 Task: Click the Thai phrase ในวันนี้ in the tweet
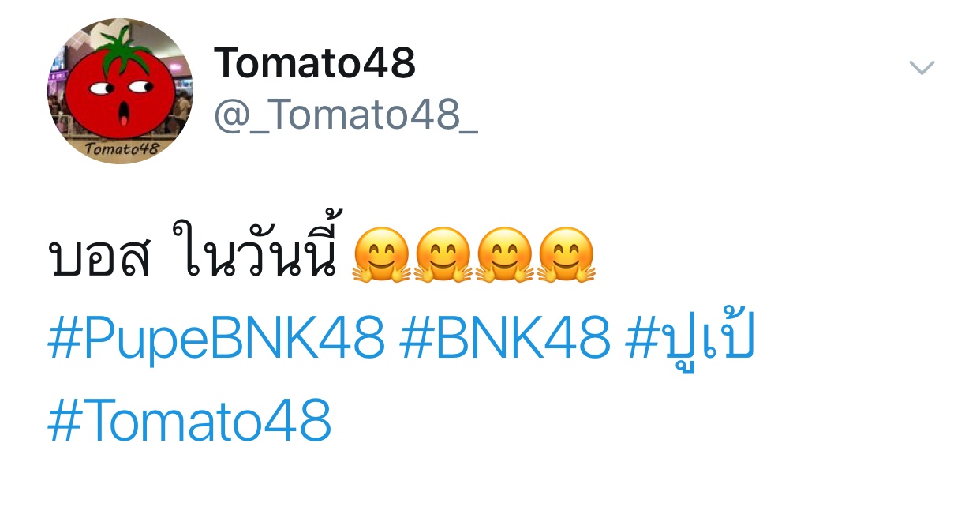pos(259,253)
